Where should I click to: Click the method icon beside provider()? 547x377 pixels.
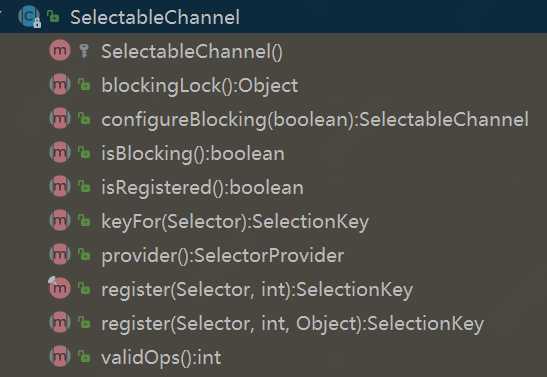click(x=60, y=254)
